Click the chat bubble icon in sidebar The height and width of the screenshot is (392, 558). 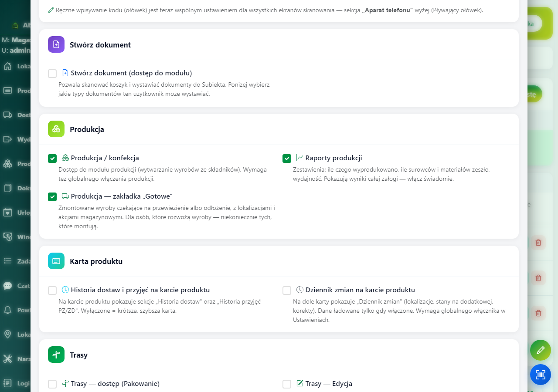tap(7, 286)
